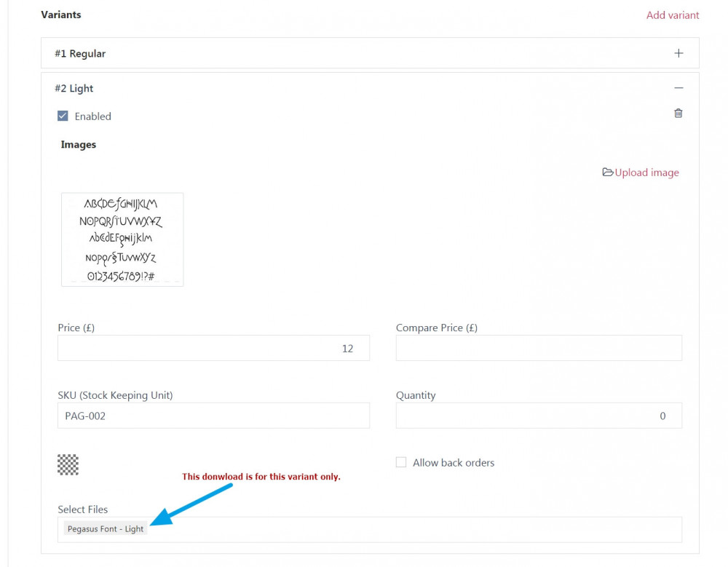Click the Quantity input field
The width and height of the screenshot is (728, 567).
pyautogui.click(x=539, y=416)
